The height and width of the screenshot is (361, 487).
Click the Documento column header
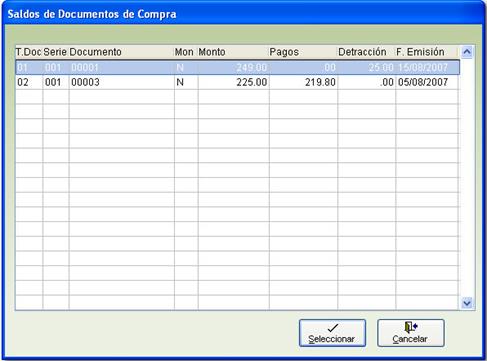tap(96, 52)
